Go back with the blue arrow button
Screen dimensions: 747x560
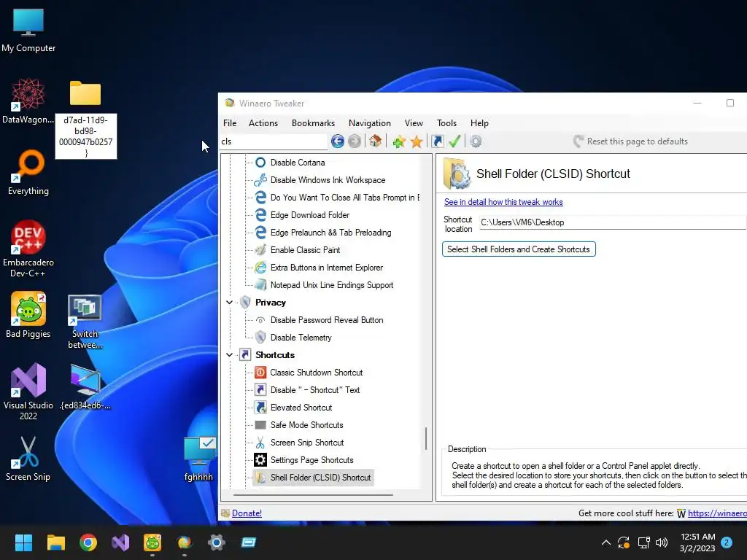pyautogui.click(x=337, y=141)
